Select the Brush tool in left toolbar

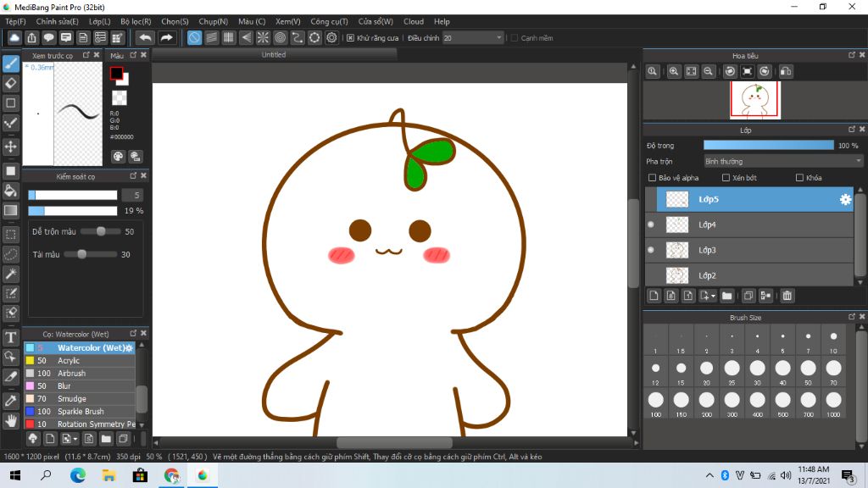click(10, 64)
